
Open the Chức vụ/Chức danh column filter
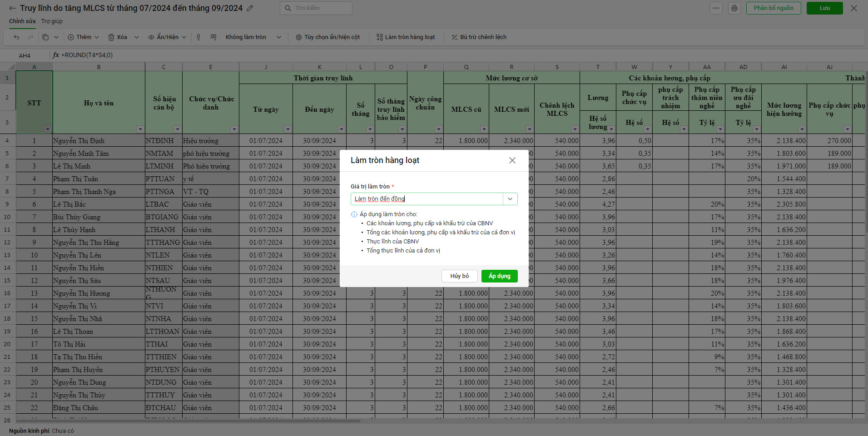point(234,129)
